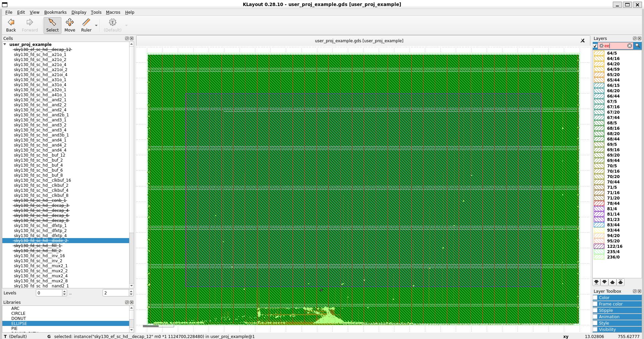Click the layer search magnifier icon
Screen dimensions: 644x339
[x=638, y=46]
